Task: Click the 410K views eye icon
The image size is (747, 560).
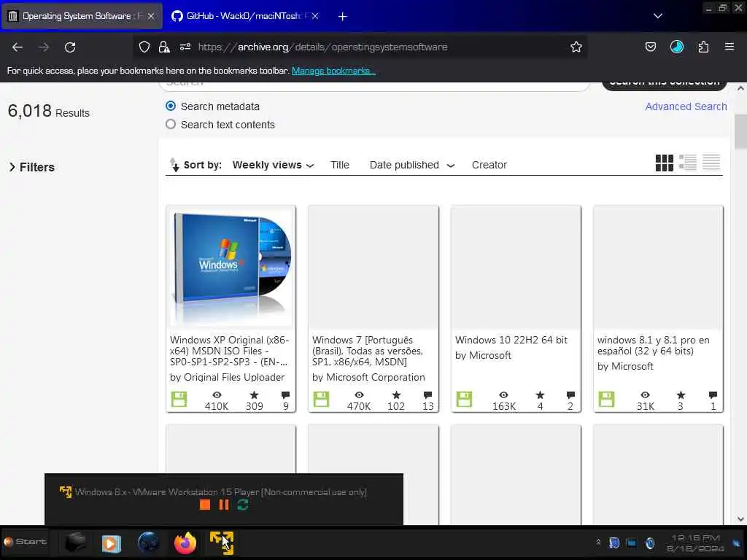Action: [x=217, y=394]
